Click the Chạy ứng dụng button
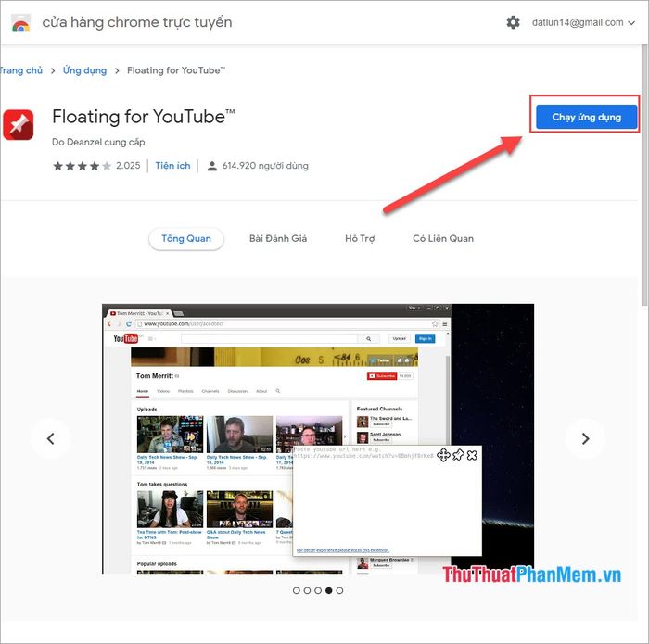 coord(586,117)
